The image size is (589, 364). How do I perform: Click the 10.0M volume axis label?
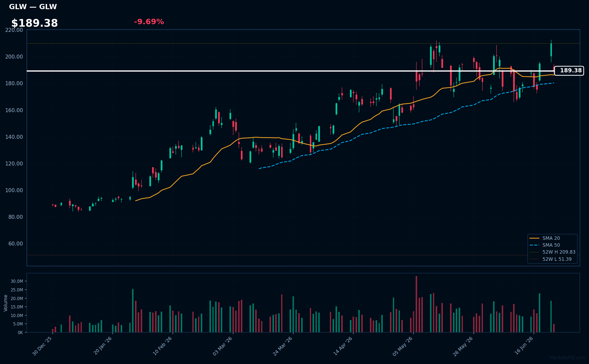pos(17,316)
